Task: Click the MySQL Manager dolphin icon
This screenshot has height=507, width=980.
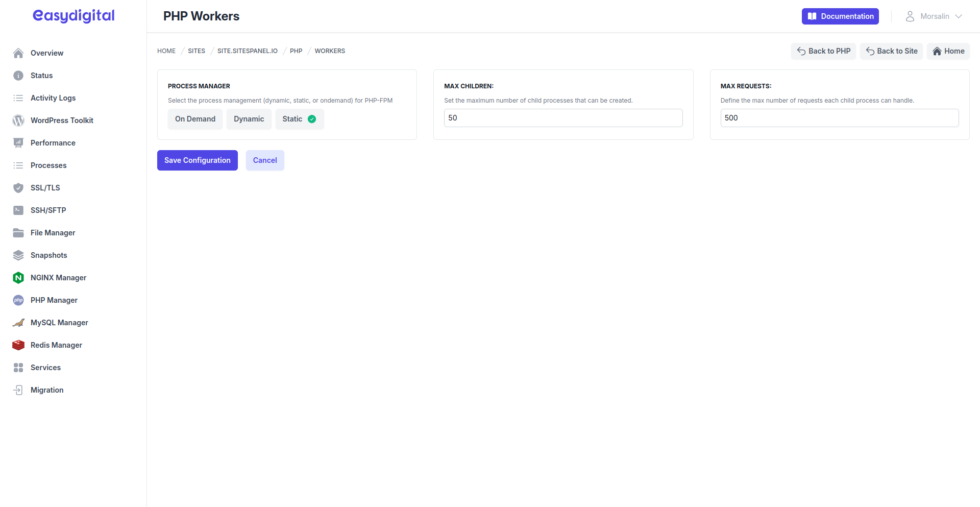Action: [18, 323]
